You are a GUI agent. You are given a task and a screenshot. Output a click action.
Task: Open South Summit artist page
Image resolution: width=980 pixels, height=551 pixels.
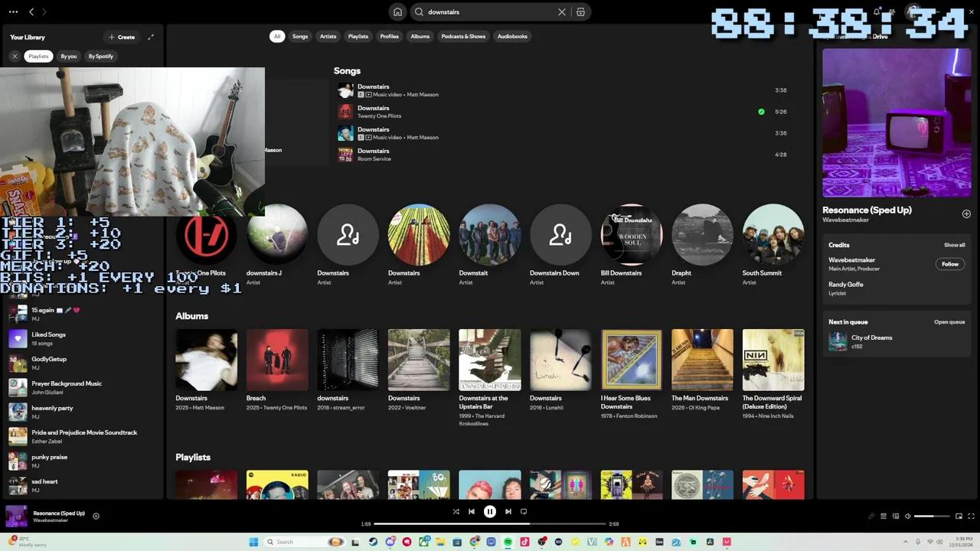pyautogui.click(x=773, y=245)
